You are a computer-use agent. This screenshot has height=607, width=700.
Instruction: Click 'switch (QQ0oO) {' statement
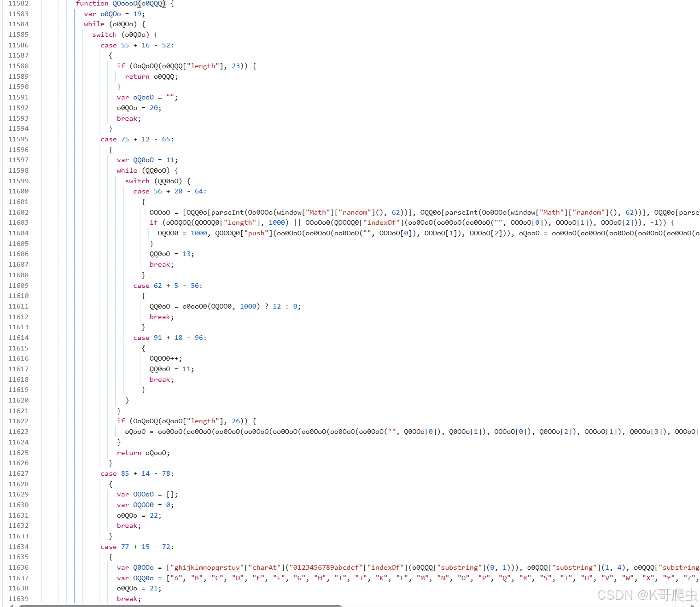pyautogui.click(x=157, y=181)
